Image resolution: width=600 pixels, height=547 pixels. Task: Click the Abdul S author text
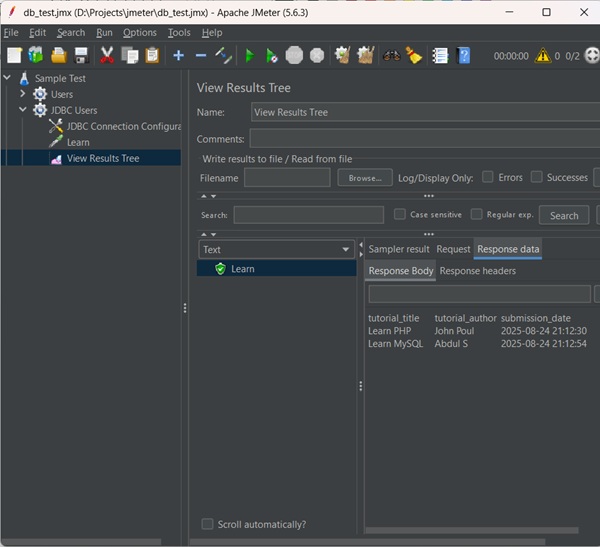pyautogui.click(x=451, y=343)
